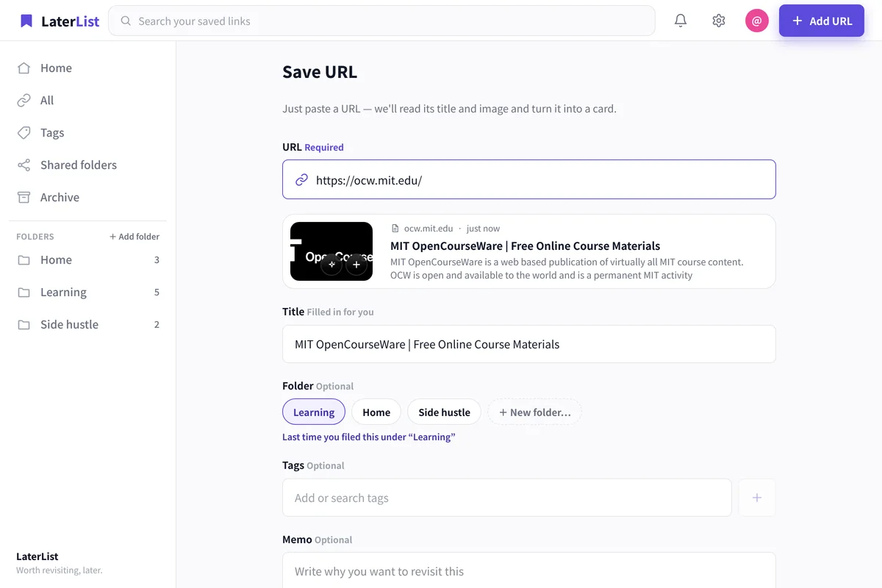Click the MIT OpenCourseWare preview thumbnail

tap(331, 251)
